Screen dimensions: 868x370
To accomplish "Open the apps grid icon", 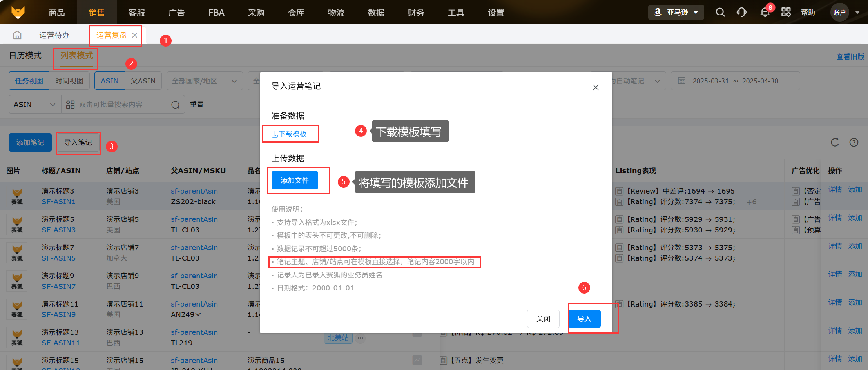I will coord(786,13).
